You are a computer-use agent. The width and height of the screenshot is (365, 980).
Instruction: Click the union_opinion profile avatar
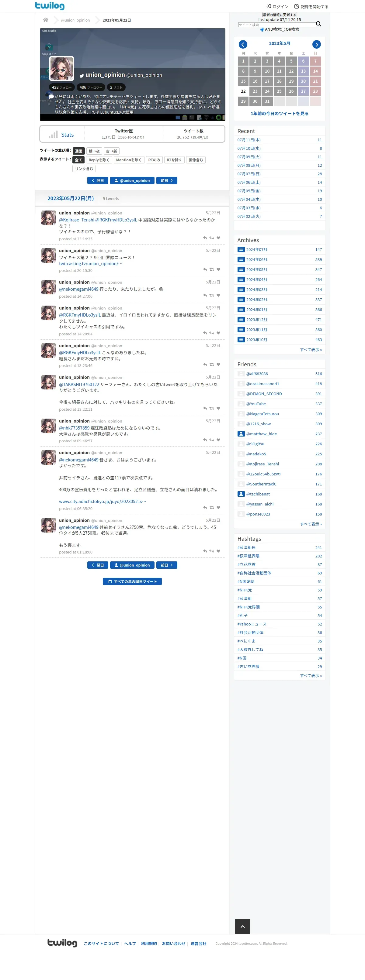point(62,68)
